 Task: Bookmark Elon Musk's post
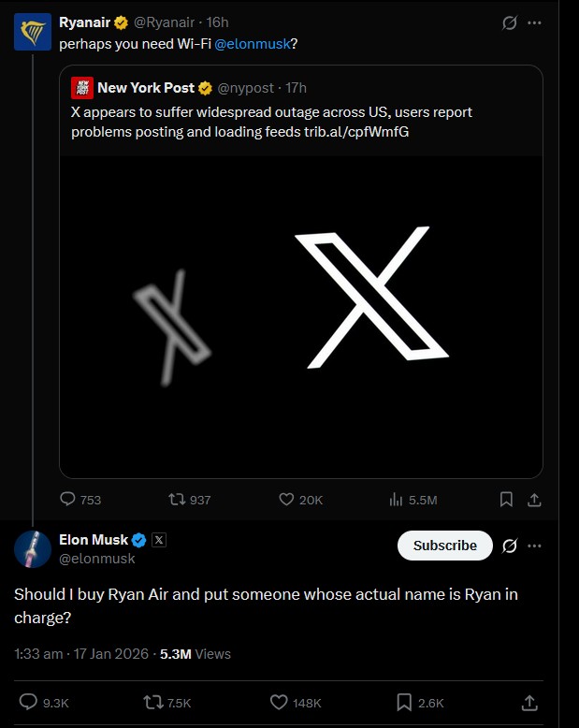click(x=404, y=702)
